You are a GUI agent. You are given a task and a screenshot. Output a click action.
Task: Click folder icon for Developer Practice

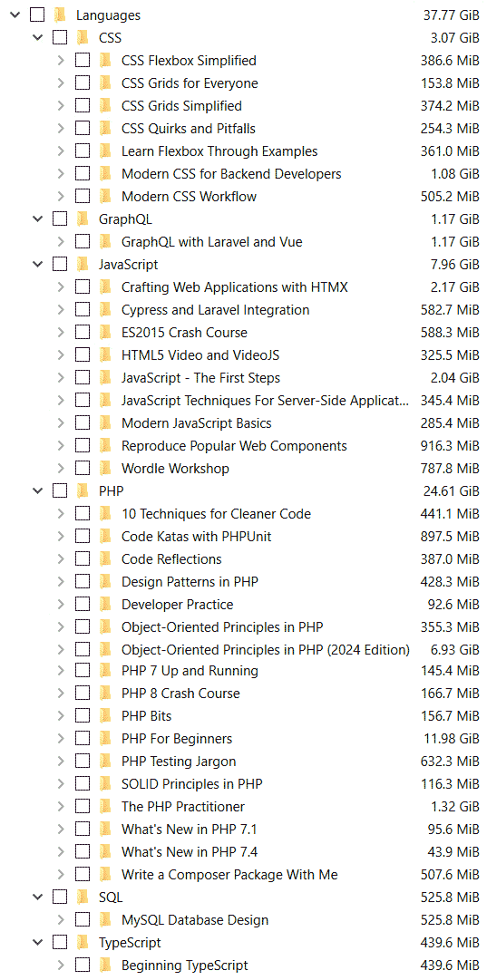tap(105, 605)
